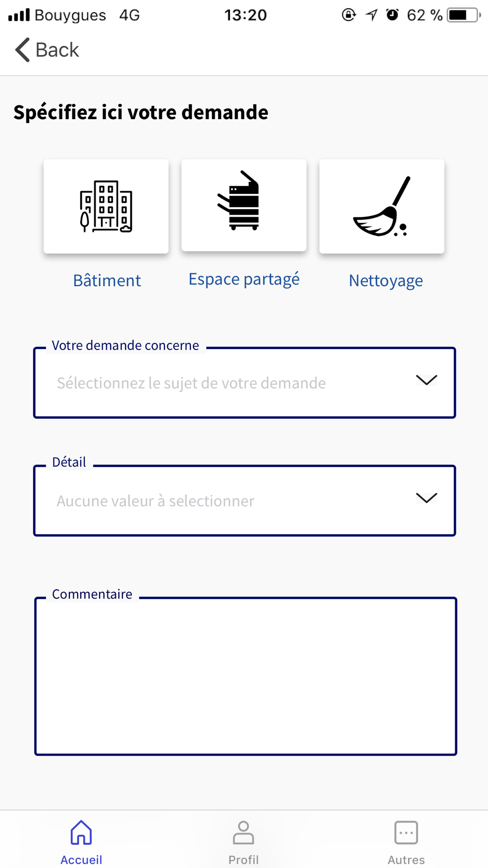Viewport: 488px width, 868px height.
Task: Go back using the Back text
Action: (x=57, y=50)
